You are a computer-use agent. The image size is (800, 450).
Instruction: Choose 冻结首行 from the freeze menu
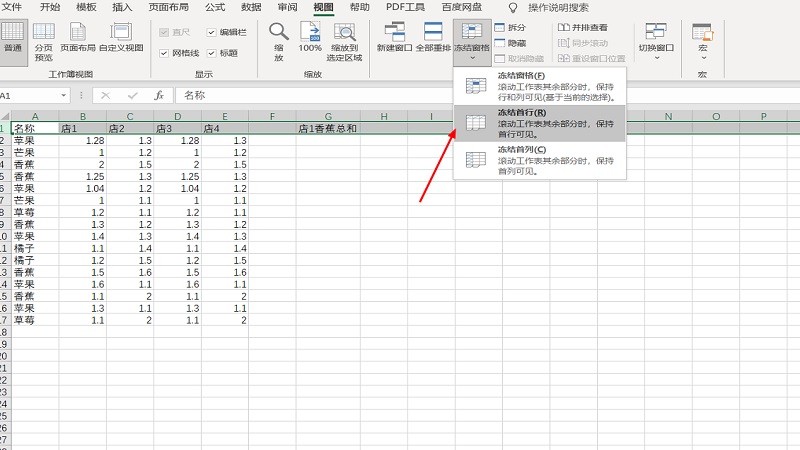pos(540,123)
